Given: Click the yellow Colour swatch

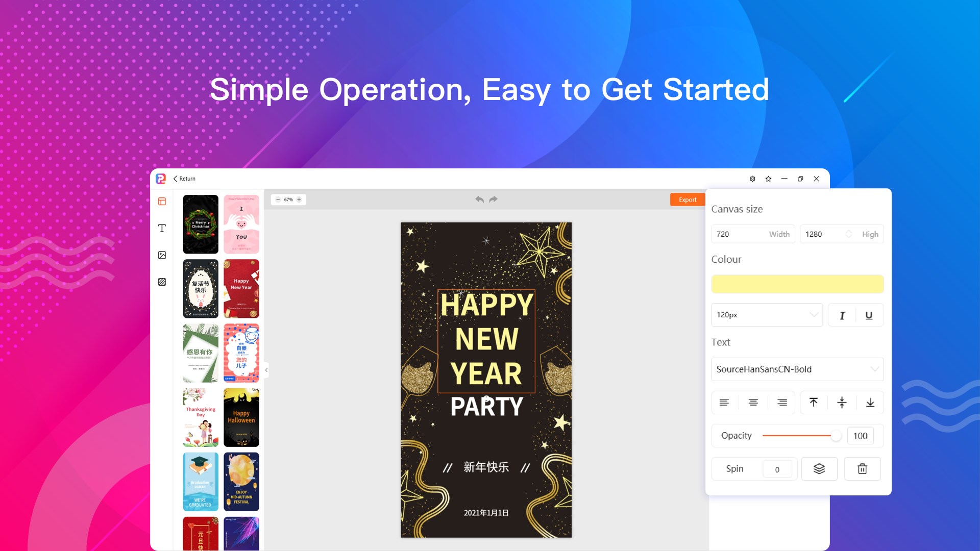Looking at the screenshot, I should tap(797, 284).
